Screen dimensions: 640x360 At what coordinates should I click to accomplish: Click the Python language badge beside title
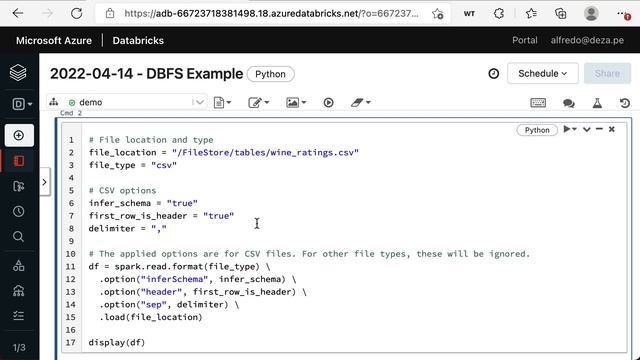coord(270,74)
